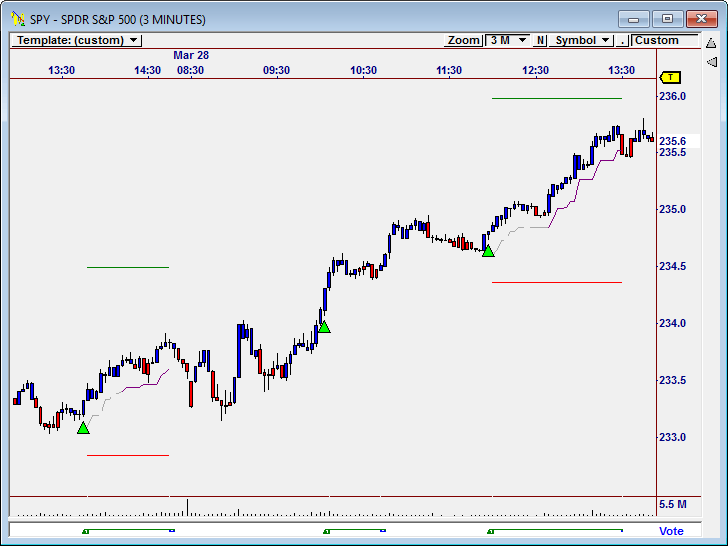The width and height of the screenshot is (728, 546).
Task: Select the green buy signal triangle near 234.6
Action: pyautogui.click(x=488, y=251)
